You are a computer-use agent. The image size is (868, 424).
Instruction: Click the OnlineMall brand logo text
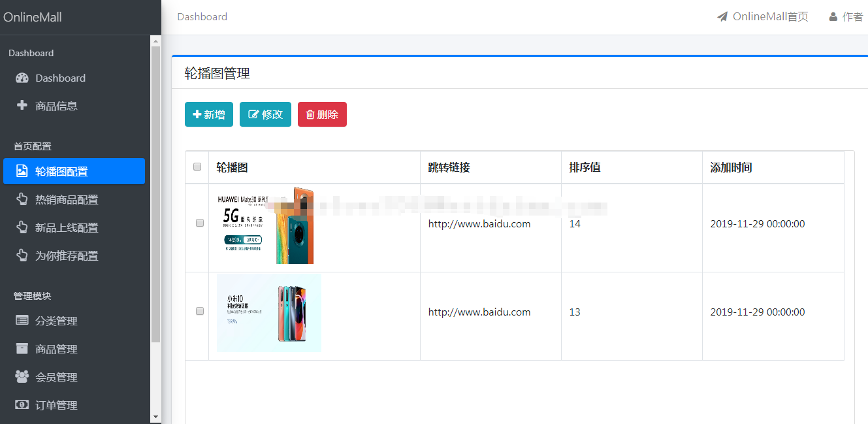click(x=33, y=17)
